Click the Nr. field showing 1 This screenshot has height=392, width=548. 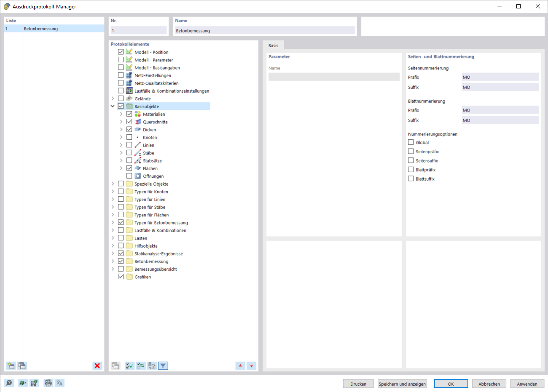click(x=139, y=30)
